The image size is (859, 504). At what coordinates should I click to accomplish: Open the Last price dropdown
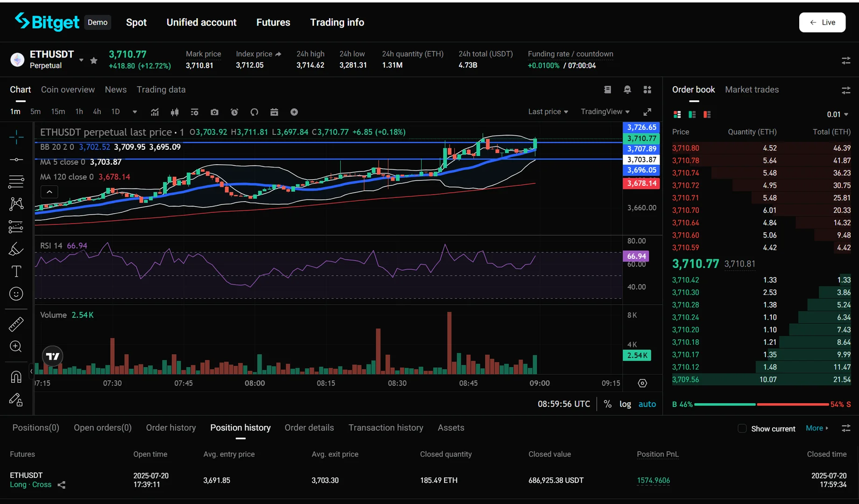tap(548, 112)
